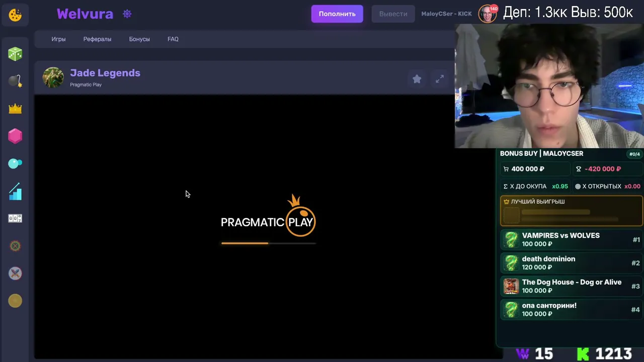This screenshot has height=362, width=644.
Task: Click the cookie logo icon in sidebar
Action: pyautogui.click(x=15, y=15)
